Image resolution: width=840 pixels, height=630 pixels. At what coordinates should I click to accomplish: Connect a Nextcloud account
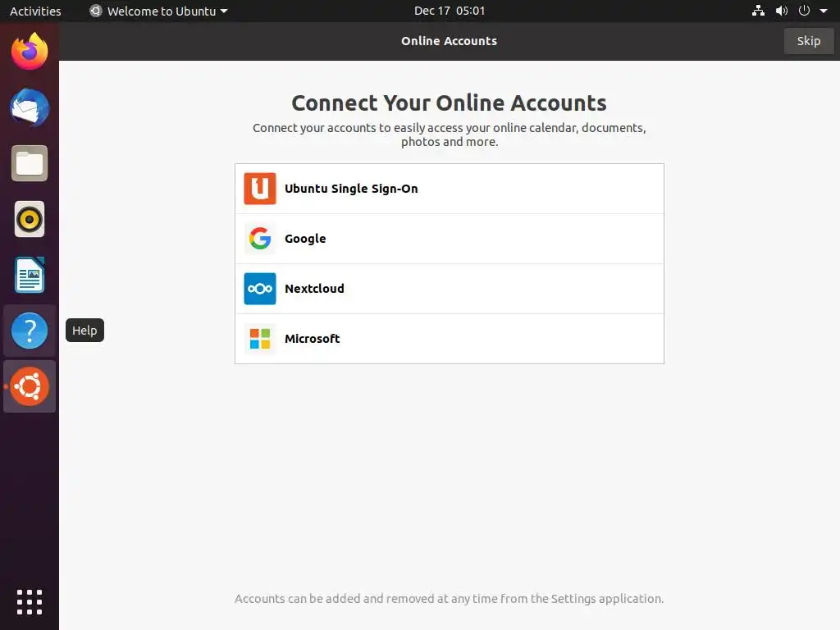click(450, 289)
